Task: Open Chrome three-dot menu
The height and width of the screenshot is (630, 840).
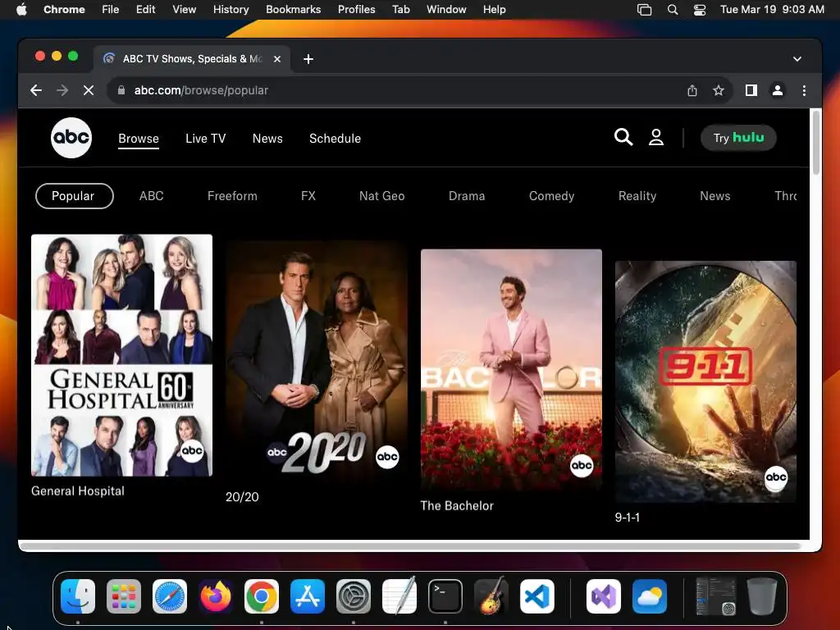Action: point(804,90)
